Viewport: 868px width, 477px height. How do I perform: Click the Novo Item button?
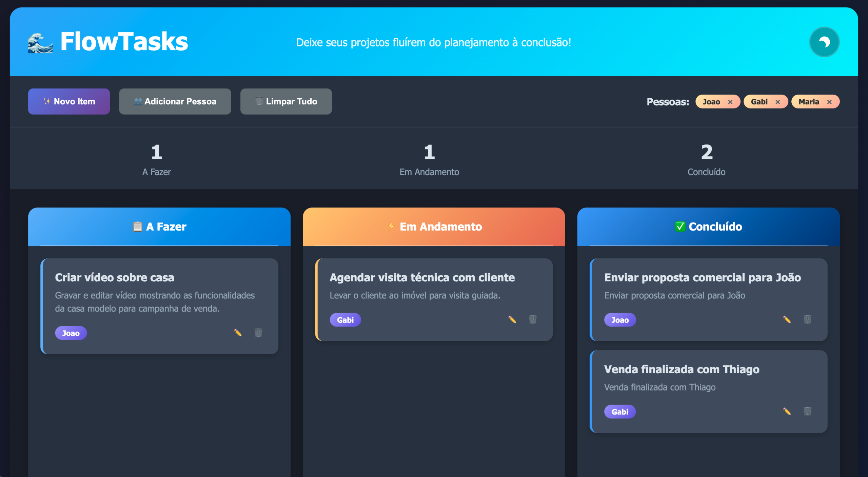point(69,101)
